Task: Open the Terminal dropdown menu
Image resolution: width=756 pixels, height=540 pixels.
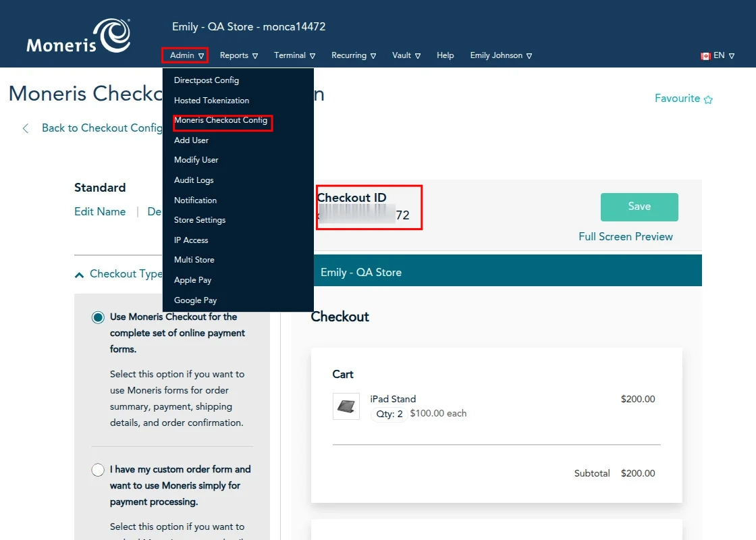Action: 294,55
